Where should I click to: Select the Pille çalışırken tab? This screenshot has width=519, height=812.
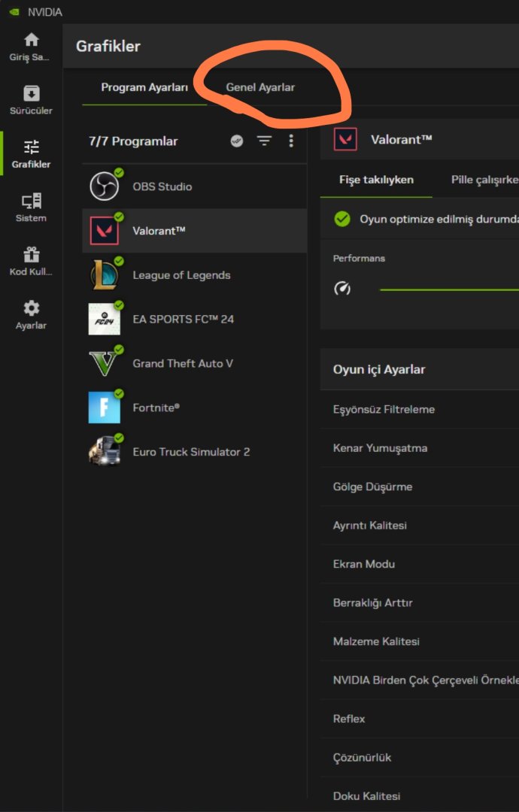click(485, 180)
